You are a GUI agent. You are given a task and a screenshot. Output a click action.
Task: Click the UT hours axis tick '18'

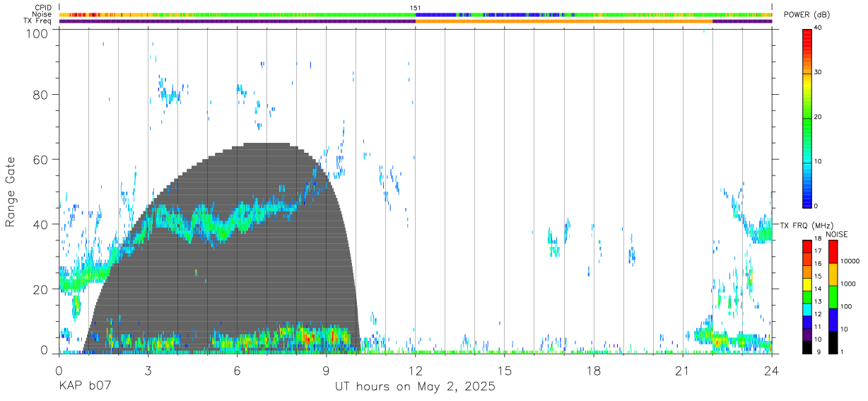594,371
